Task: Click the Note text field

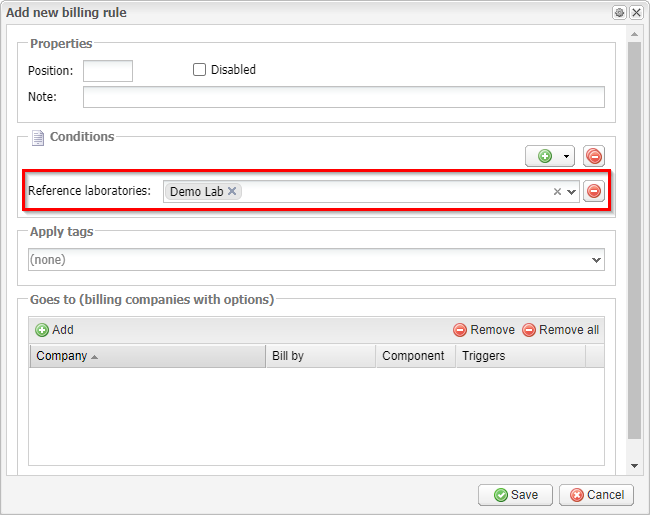Action: 344,97
